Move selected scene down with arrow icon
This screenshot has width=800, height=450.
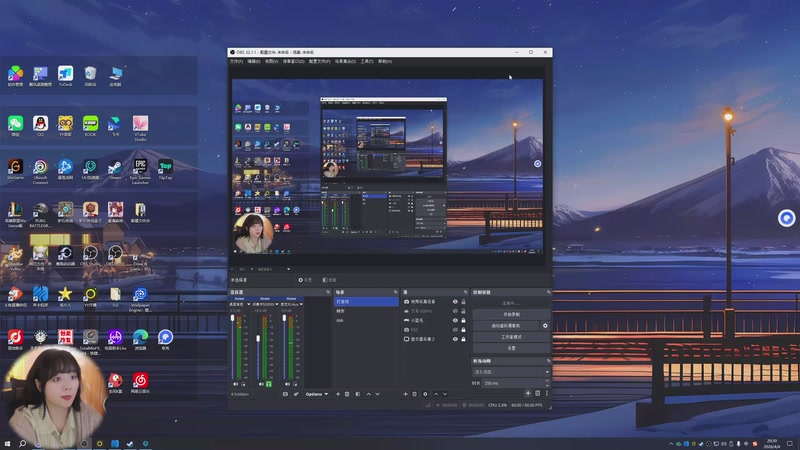pyautogui.click(x=378, y=394)
